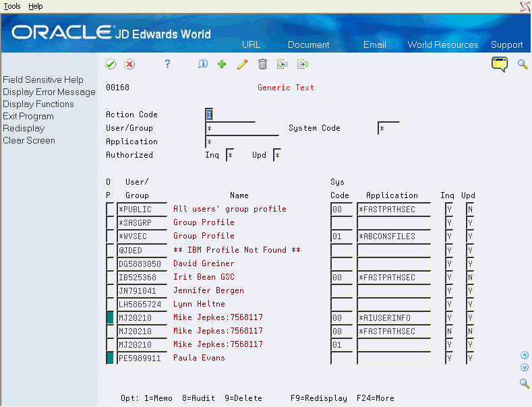Click the *ABCONSFILES application cell
The height and width of the screenshot is (407, 532).
(x=394, y=237)
